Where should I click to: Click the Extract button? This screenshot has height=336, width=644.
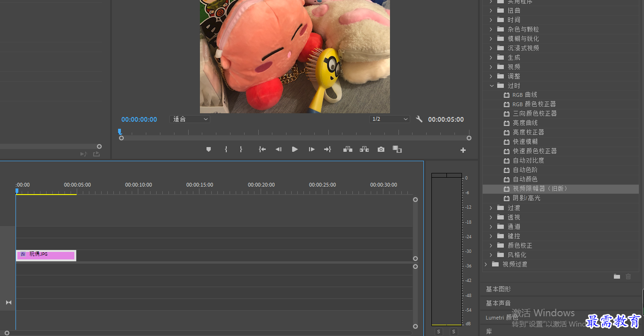[x=364, y=149]
